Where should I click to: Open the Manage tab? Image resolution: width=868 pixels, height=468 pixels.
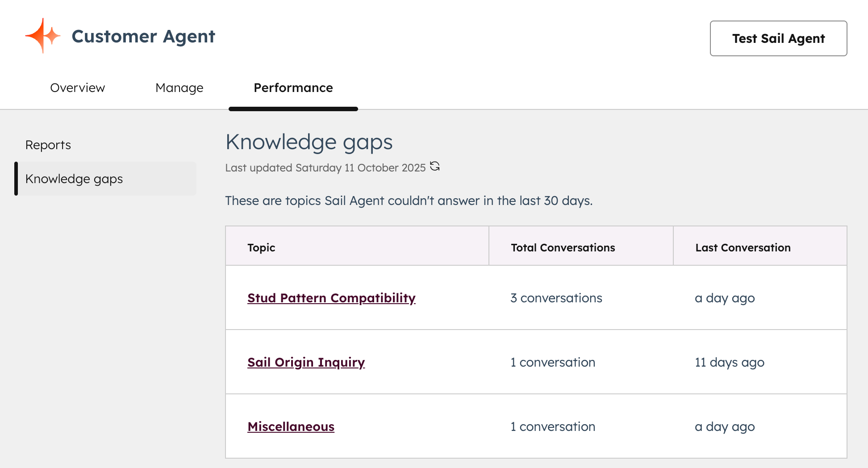pyautogui.click(x=179, y=88)
